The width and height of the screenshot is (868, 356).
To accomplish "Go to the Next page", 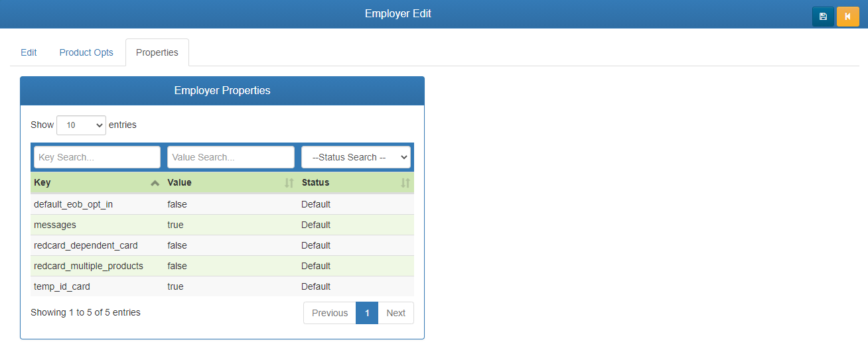I will pyautogui.click(x=396, y=313).
